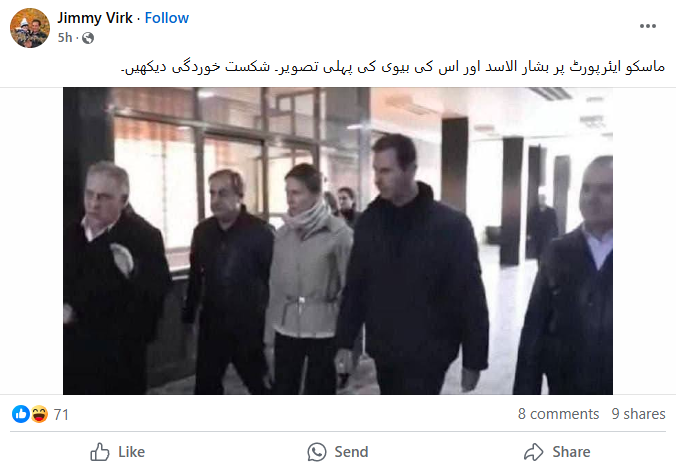
Task: Click the globe public audience icon
Action: (x=88, y=38)
